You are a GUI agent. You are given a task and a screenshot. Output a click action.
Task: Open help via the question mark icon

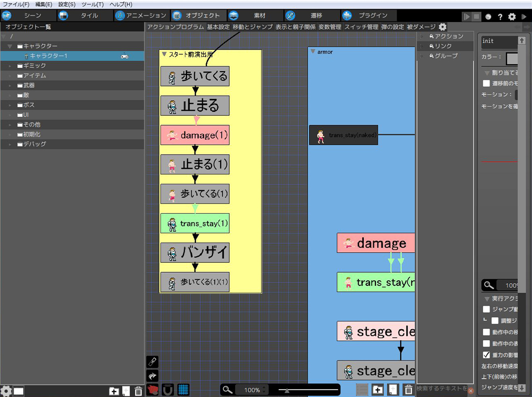(500, 17)
